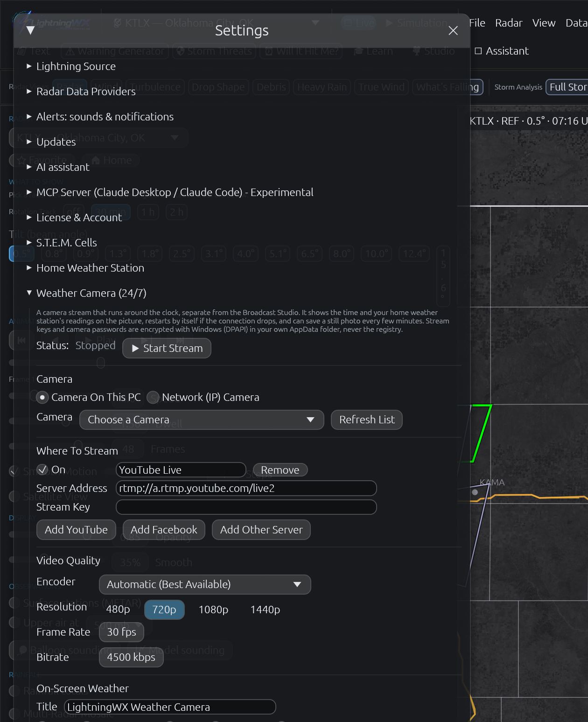Change the 30 fps frame rate
This screenshot has width=588, height=722.
tap(121, 632)
